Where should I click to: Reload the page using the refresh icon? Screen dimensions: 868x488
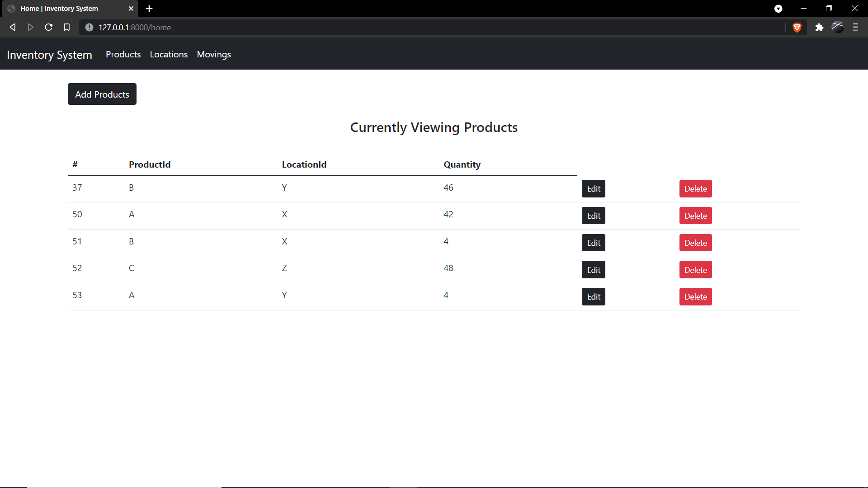[x=48, y=27]
